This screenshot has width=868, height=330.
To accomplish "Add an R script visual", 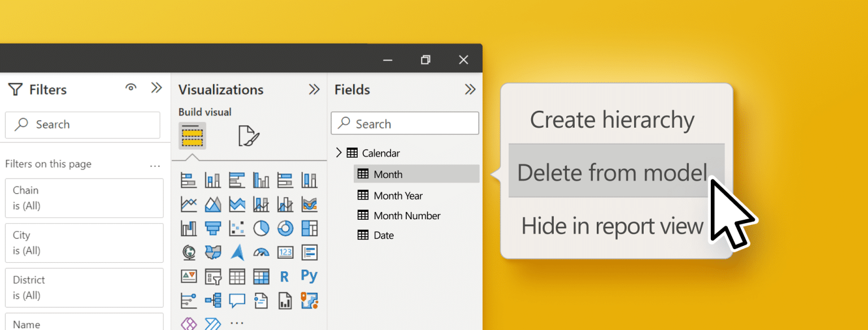I will click(x=284, y=276).
